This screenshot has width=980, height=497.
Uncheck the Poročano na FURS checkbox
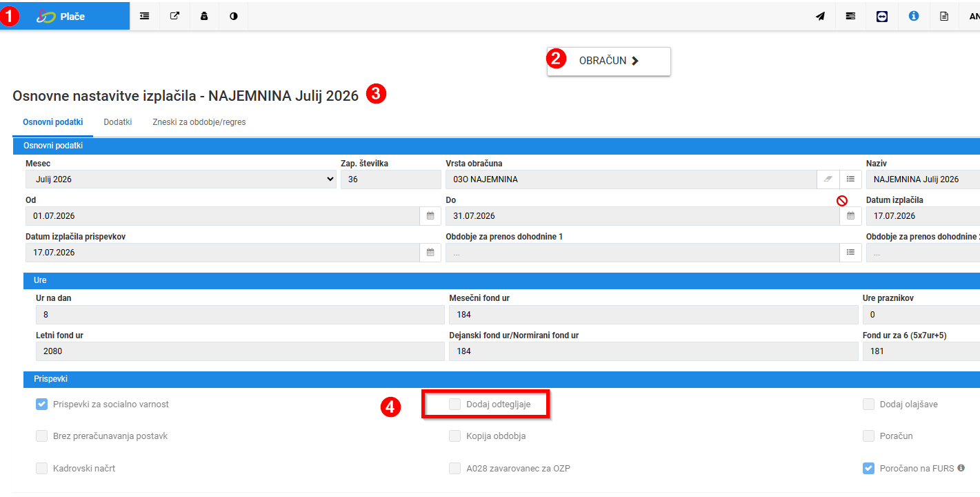868,468
